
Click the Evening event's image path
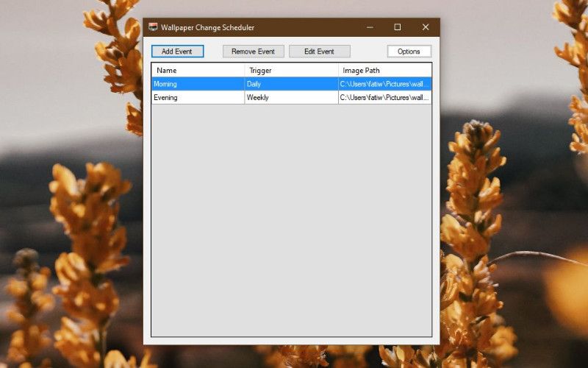pyautogui.click(x=384, y=97)
